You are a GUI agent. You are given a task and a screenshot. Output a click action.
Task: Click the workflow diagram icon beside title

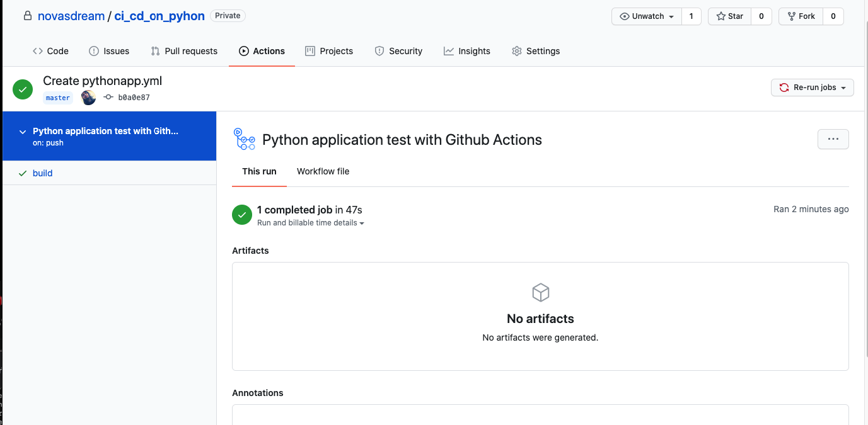pyautogui.click(x=244, y=139)
